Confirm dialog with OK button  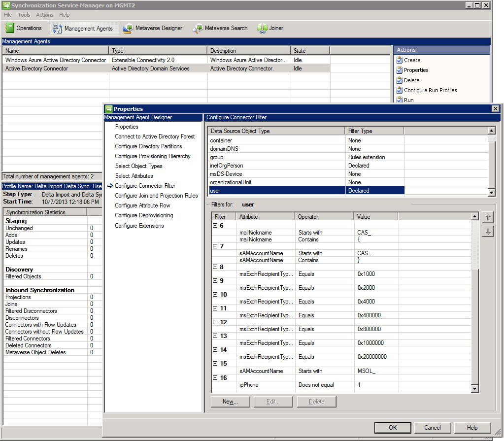[x=393, y=427]
